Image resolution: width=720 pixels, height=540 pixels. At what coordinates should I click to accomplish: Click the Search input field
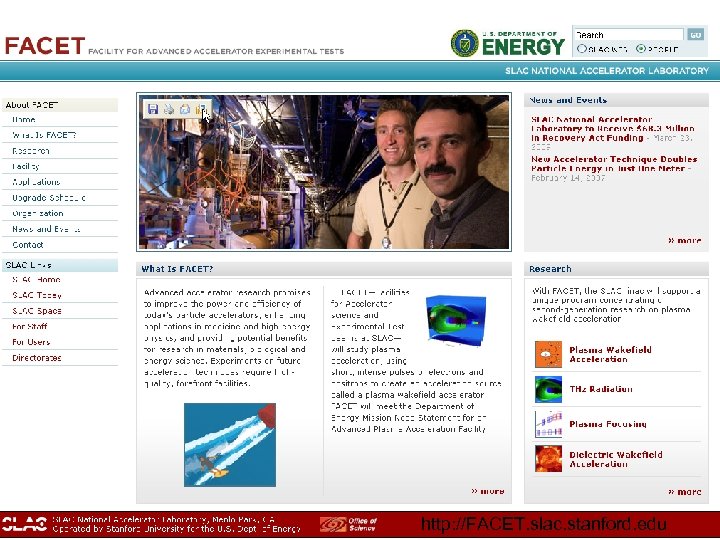(x=629, y=35)
